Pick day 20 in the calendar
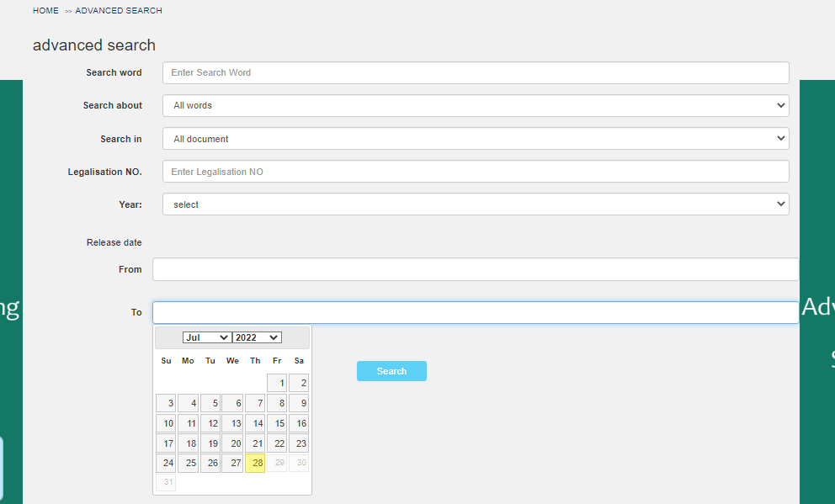835x504 pixels. [232, 443]
